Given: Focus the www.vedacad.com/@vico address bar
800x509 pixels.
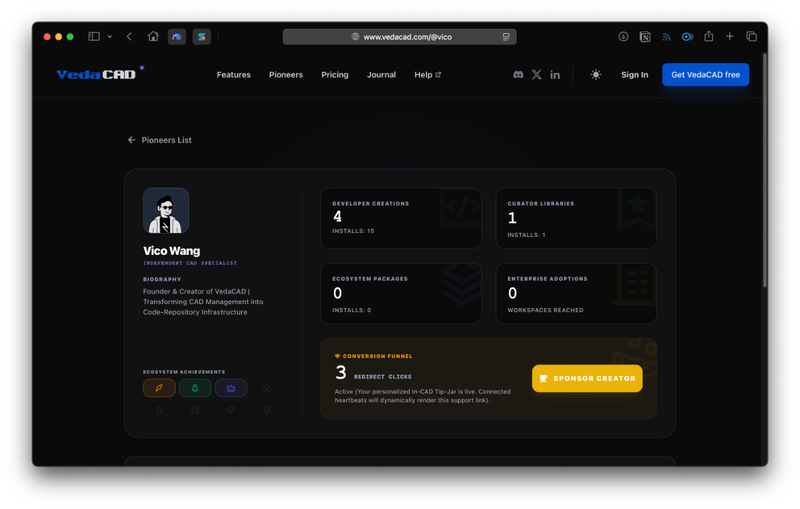Looking at the screenshot, I should click(399, 37).
